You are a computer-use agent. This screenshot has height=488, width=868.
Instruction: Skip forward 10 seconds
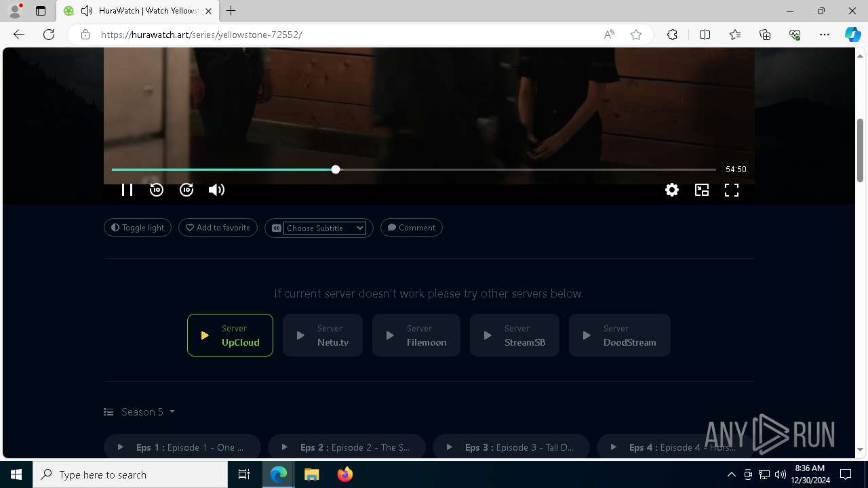[186, 190]
